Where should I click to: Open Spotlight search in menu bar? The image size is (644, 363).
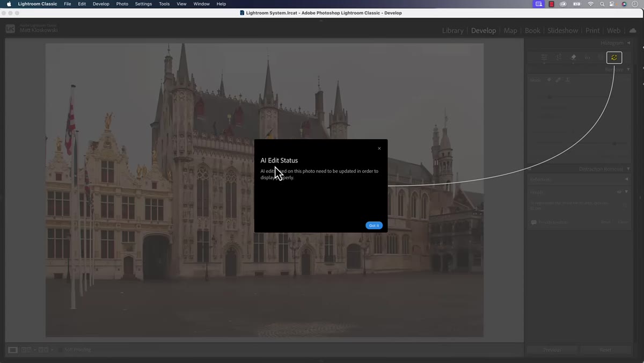603,4
